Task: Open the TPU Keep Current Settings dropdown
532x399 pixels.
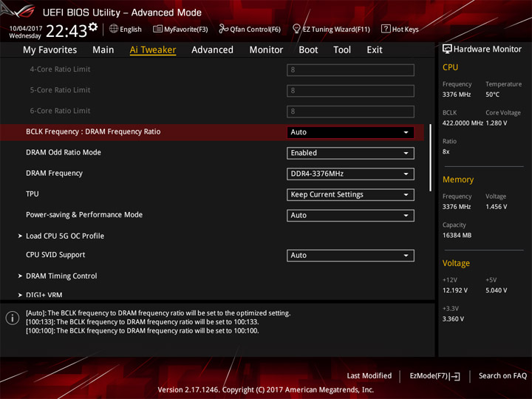Action: [x=350, y=195]
